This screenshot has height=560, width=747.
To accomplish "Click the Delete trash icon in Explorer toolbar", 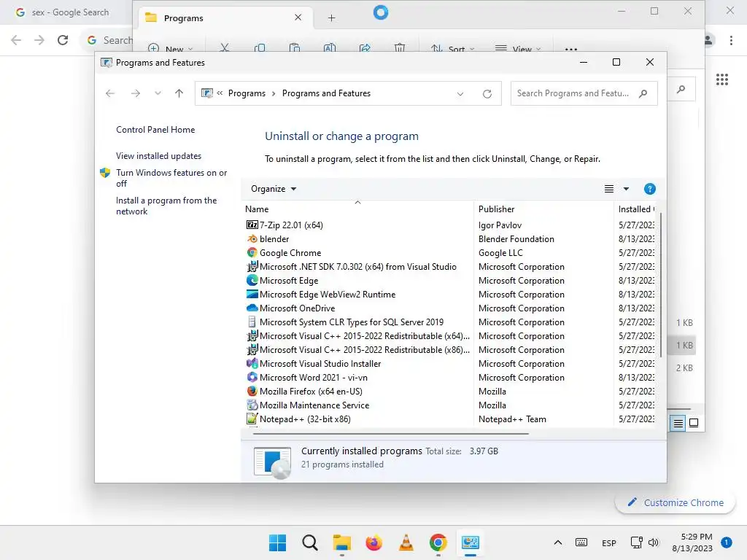I will click(x=400, y=47).
